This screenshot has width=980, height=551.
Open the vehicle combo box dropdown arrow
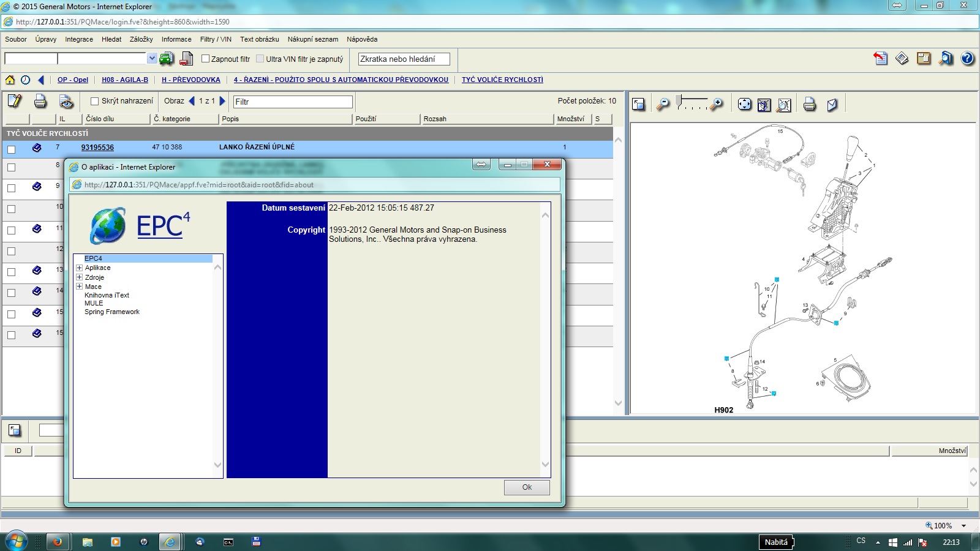click(151, 59)
